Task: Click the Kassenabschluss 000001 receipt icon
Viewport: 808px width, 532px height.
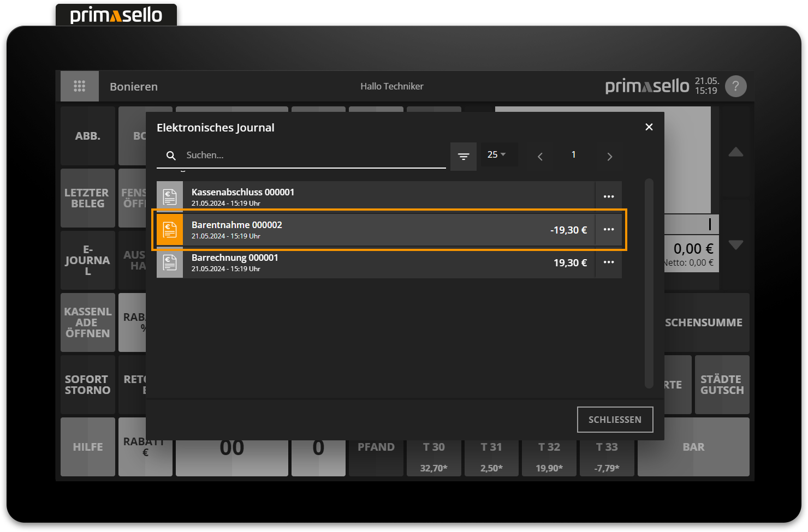Action: (170, 197)
